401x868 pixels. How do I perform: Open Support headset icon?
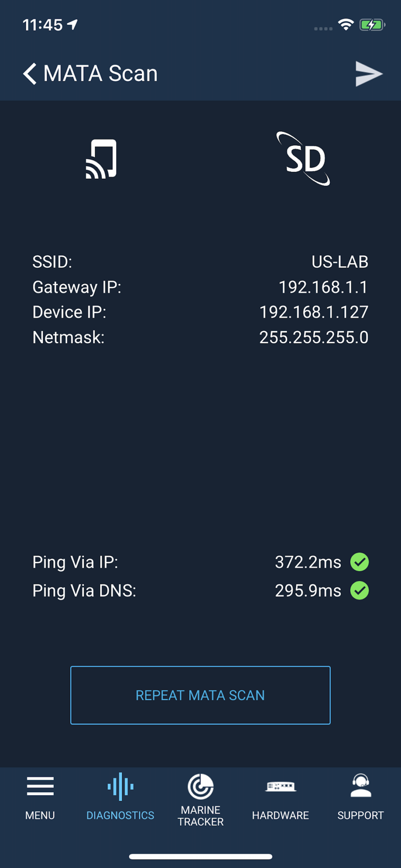pyautogui.click(x=360, y=786)
